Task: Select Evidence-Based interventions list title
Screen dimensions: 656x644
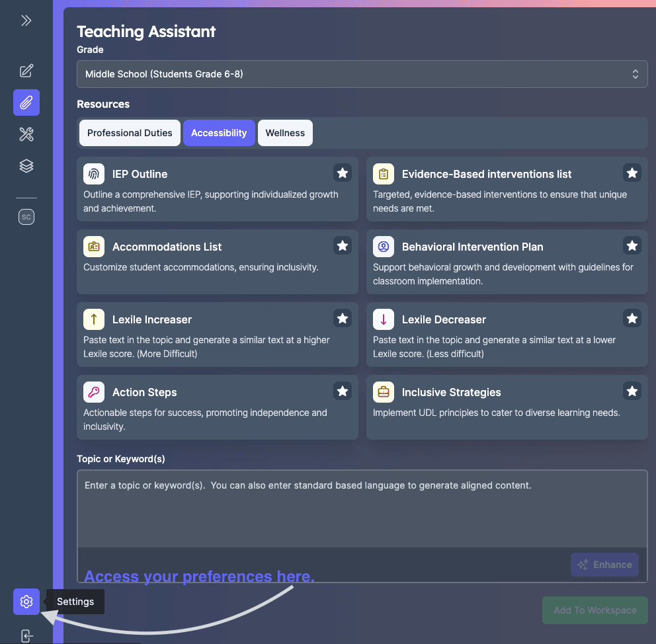Action: pos(487,174)
